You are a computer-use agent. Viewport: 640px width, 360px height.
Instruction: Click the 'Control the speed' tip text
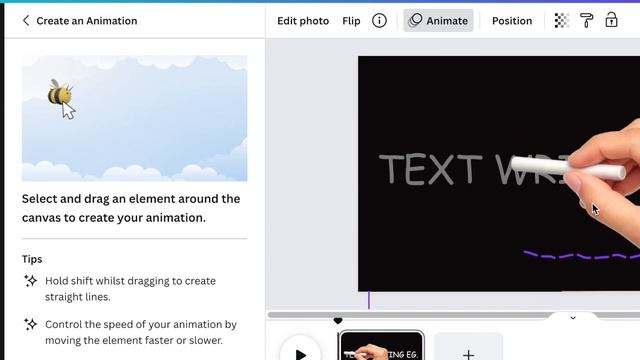[141, 332]
